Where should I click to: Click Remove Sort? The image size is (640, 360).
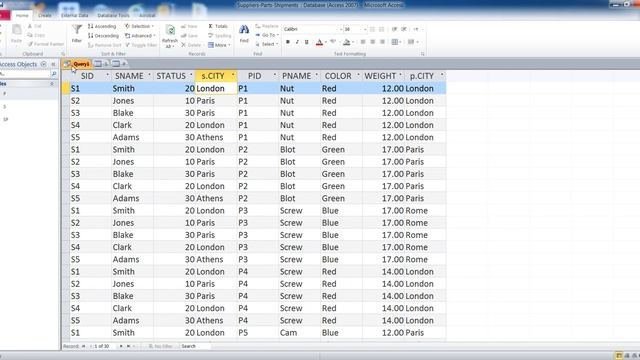(104, 45)
